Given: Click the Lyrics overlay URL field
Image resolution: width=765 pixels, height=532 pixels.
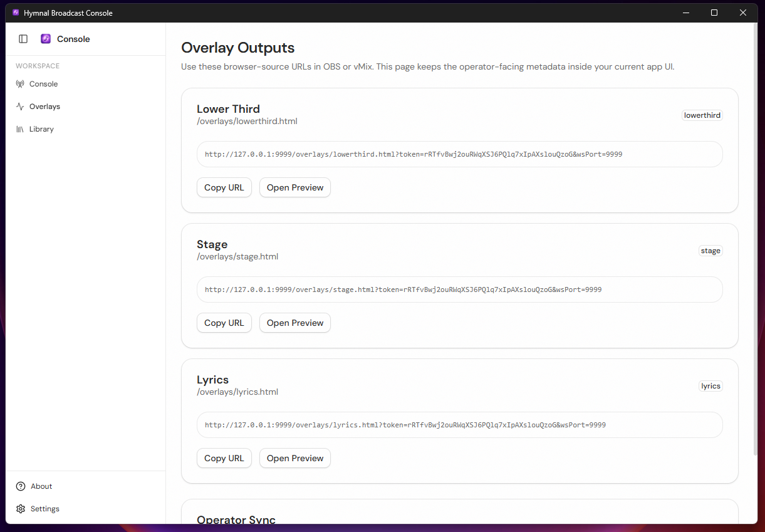Looking at the screenshot, I should pyautogui.click(x=460, y=425).
